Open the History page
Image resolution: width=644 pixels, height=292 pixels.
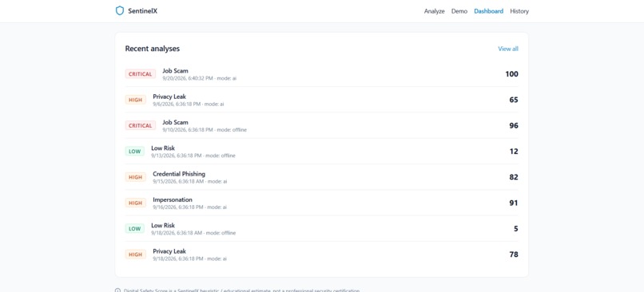[519, 11]
